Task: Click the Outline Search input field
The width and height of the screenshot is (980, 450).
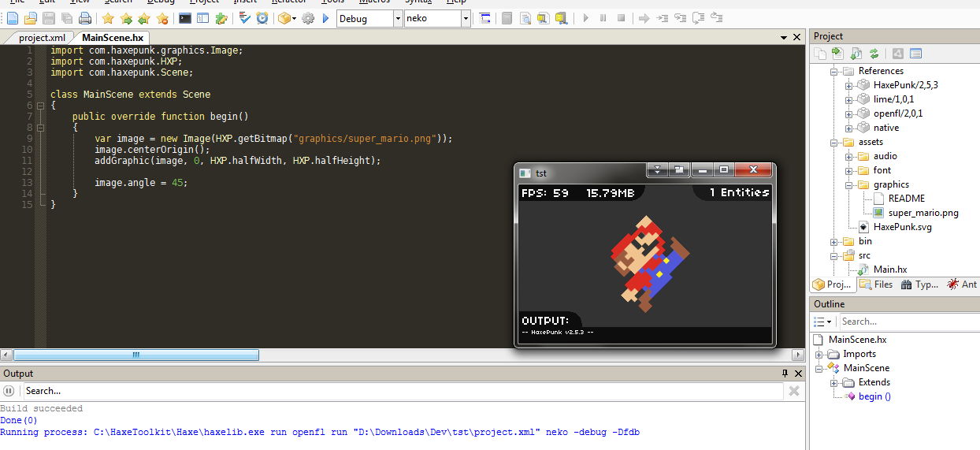Action: pos(908,322)
